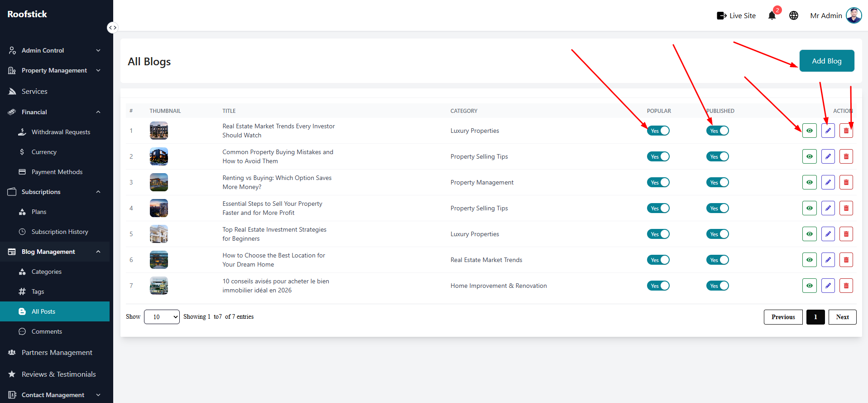
Task: View the Real Estate Market Trends blog
Action: (810, 131)
